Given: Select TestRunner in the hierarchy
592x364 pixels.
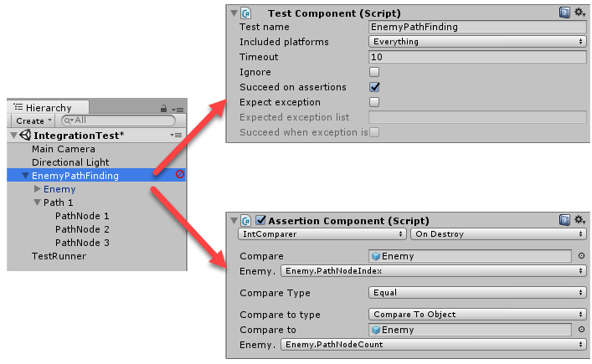Looking at the screenshot, I should click(x=59, y=256).
